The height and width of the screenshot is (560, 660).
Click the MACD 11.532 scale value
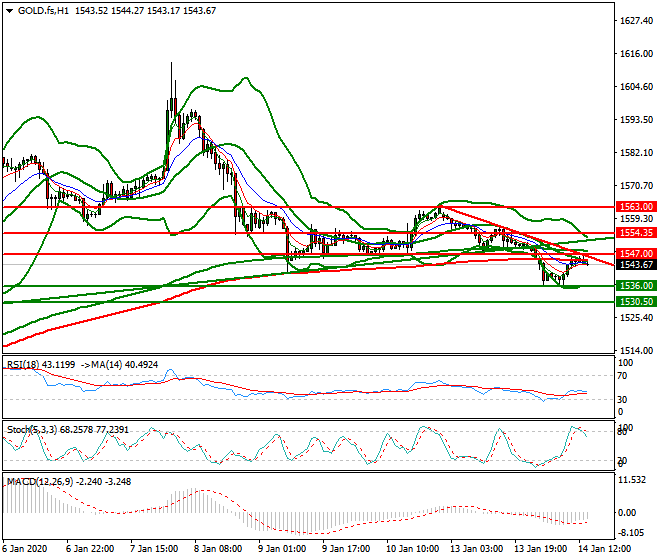[632, 480]
